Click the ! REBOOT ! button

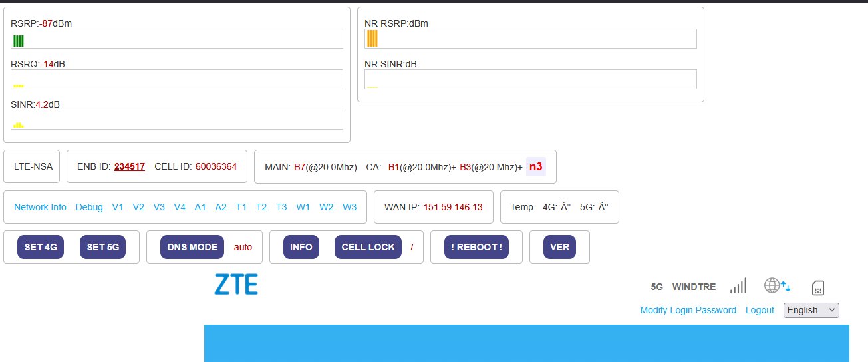[x=476, y=247]
